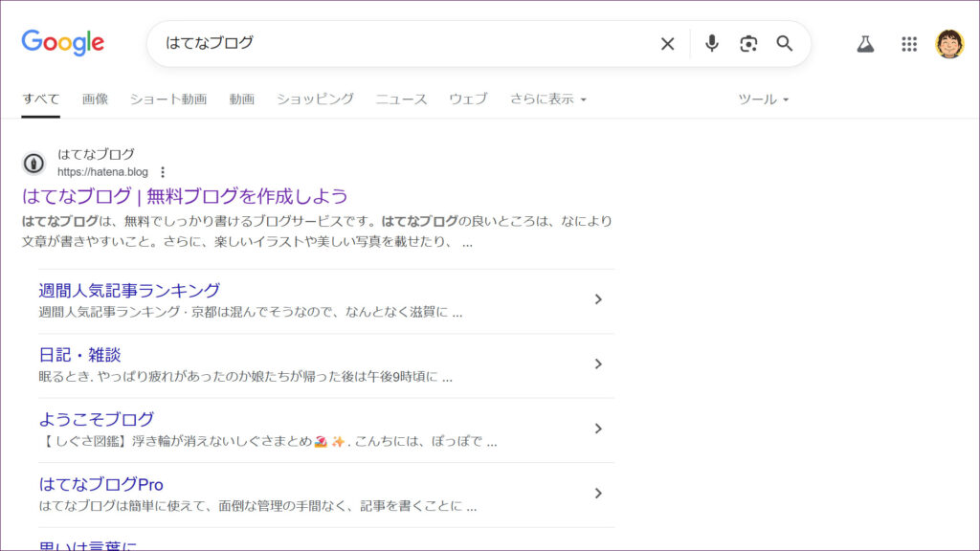Open はてなブログ | 無料ブログを作成しよう result

tap(185, 196)
